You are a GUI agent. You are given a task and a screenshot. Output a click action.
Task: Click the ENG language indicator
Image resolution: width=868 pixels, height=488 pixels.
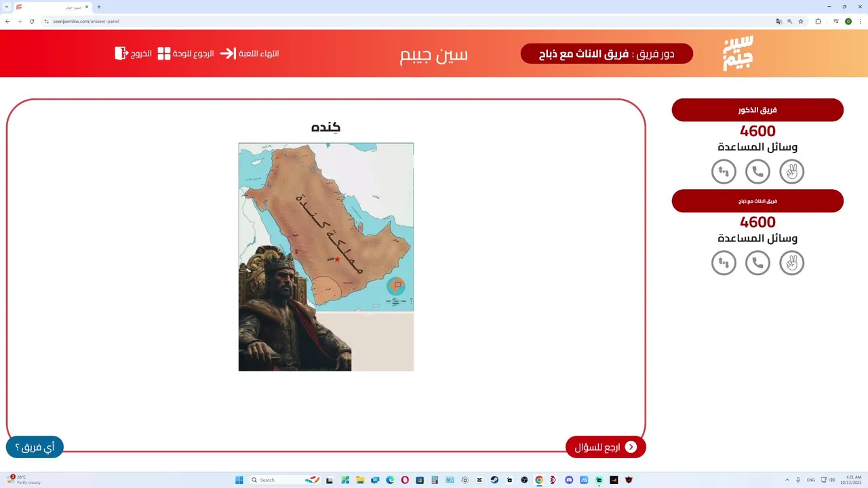811,480
